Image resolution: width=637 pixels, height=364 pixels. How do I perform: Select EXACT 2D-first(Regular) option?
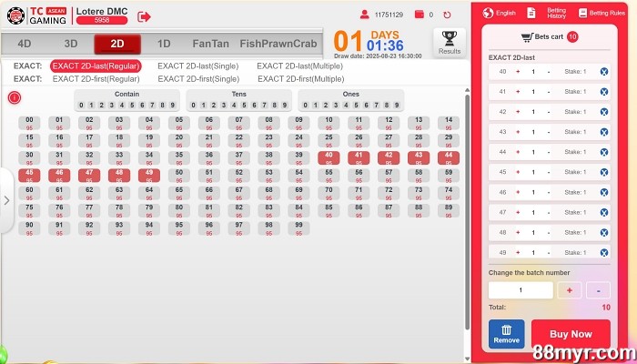[x=96, y=79]
